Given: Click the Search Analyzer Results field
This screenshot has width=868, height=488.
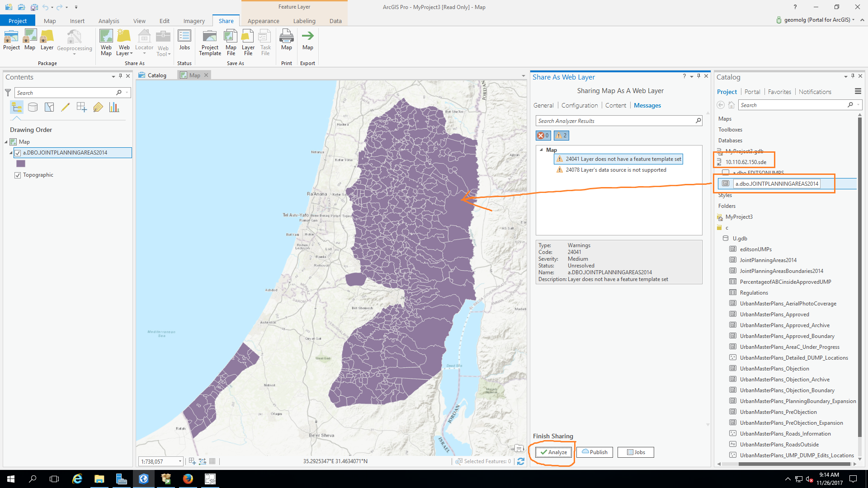Looking at the screenshot, I should click(x=615, y=121).
